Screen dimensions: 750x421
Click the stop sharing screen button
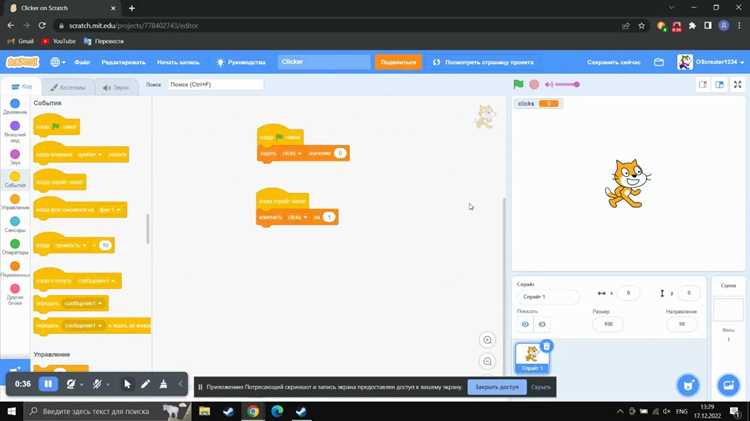(x=497, y=387)
